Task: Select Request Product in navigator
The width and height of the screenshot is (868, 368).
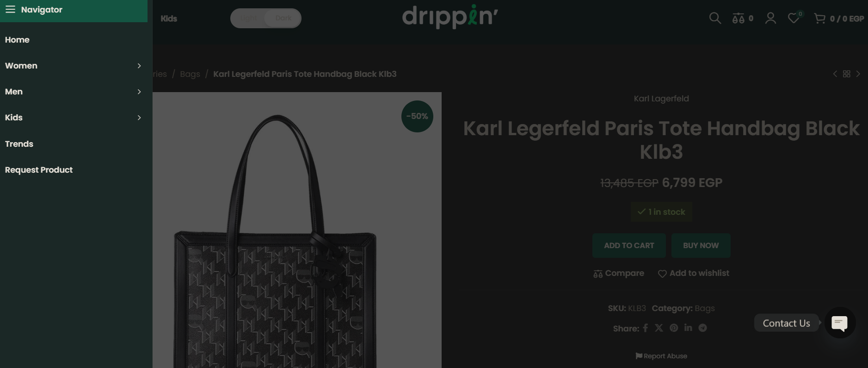Action: coord(39,170)
